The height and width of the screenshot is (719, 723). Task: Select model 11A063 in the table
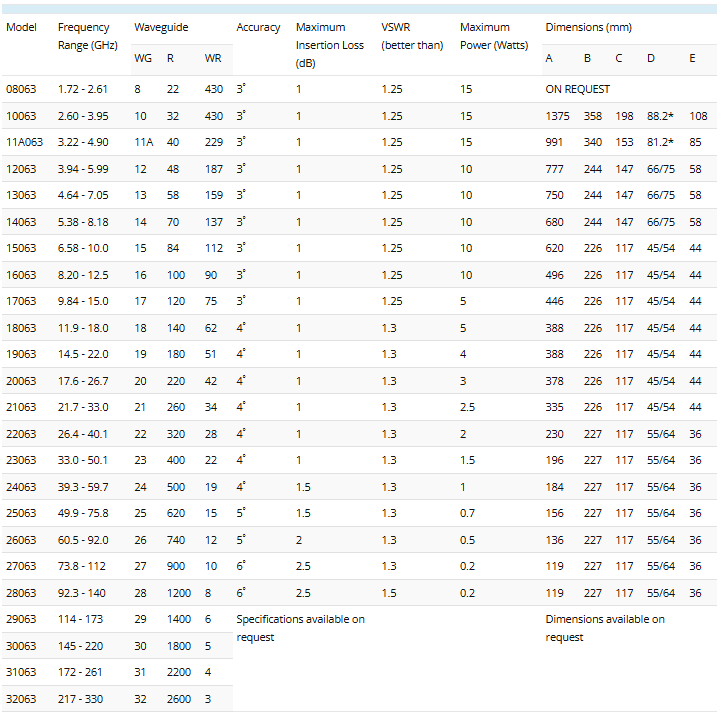click(x=24, y=142)
